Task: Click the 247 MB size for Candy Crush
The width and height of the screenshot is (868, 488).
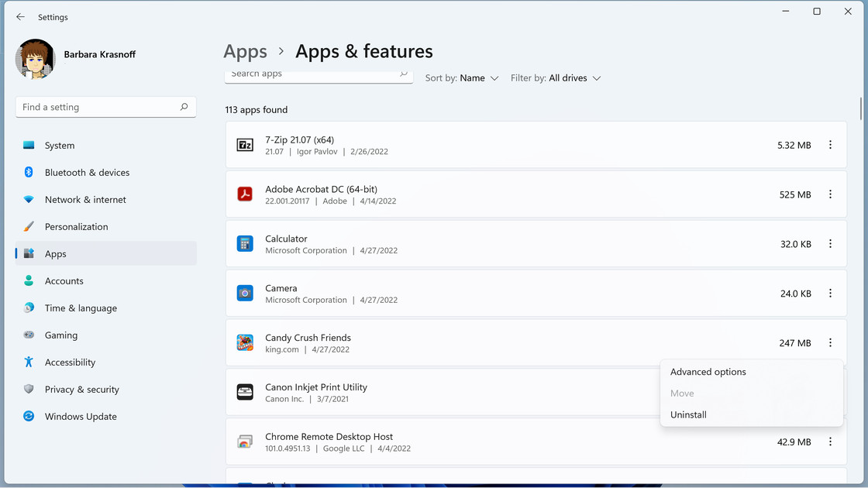Action: click(795, 343)
